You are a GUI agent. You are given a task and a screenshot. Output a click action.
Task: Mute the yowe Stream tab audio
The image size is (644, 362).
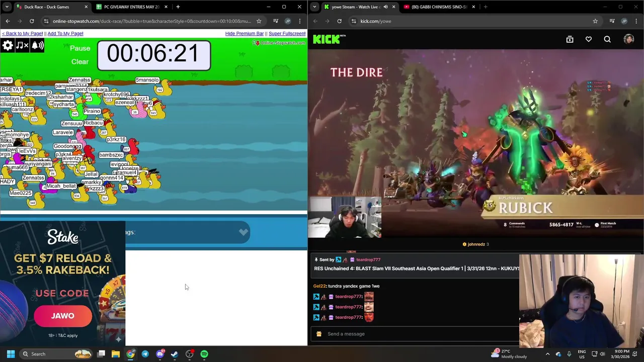[385, 7]
